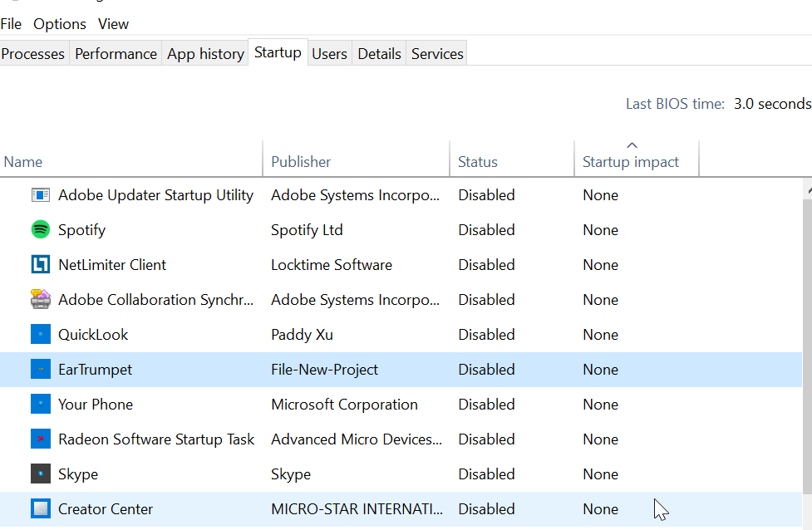Select the Startup tab

click(278, 52)
